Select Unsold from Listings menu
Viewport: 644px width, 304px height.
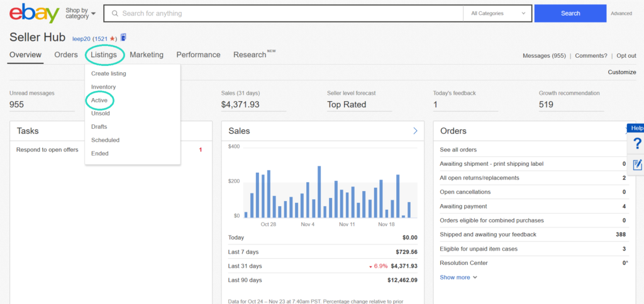tap(101, 113)
